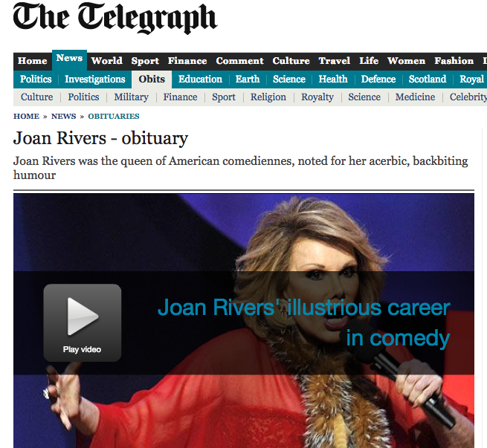Click the Joan Rivers video thumbnail image
Screen dimensions: 487x448
coord(244,321)
